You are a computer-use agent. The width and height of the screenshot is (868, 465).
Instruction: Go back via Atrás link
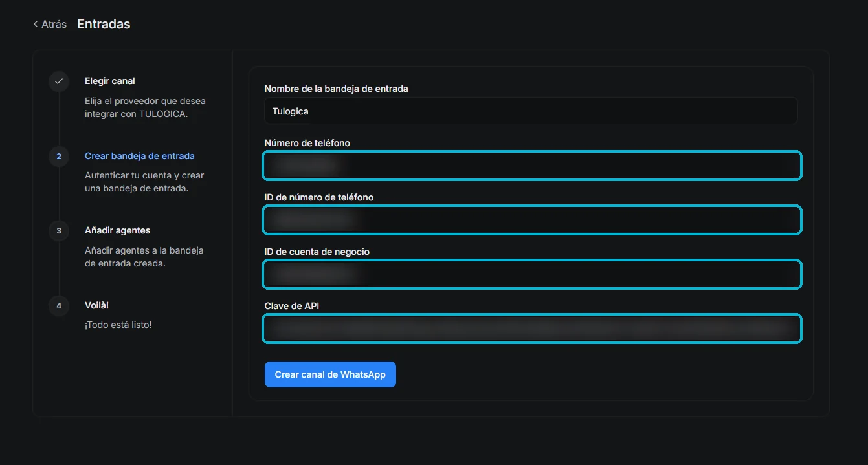click(x=50, y=24)
